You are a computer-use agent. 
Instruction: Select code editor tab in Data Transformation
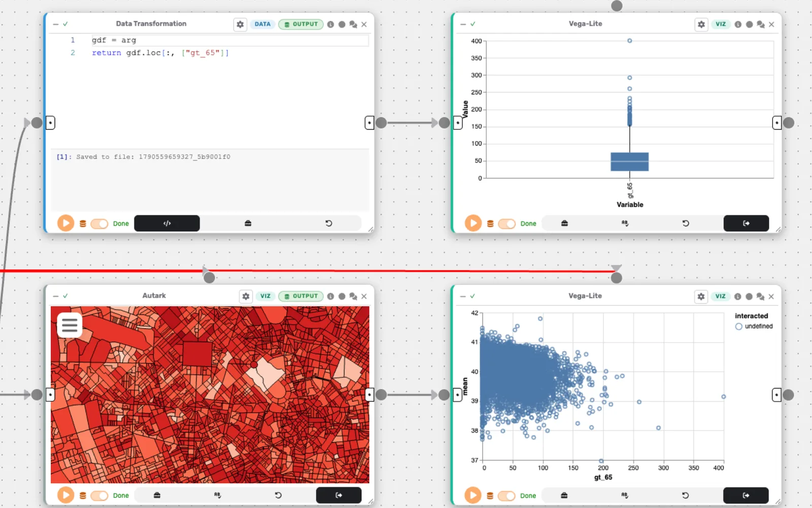click(167, 223)
